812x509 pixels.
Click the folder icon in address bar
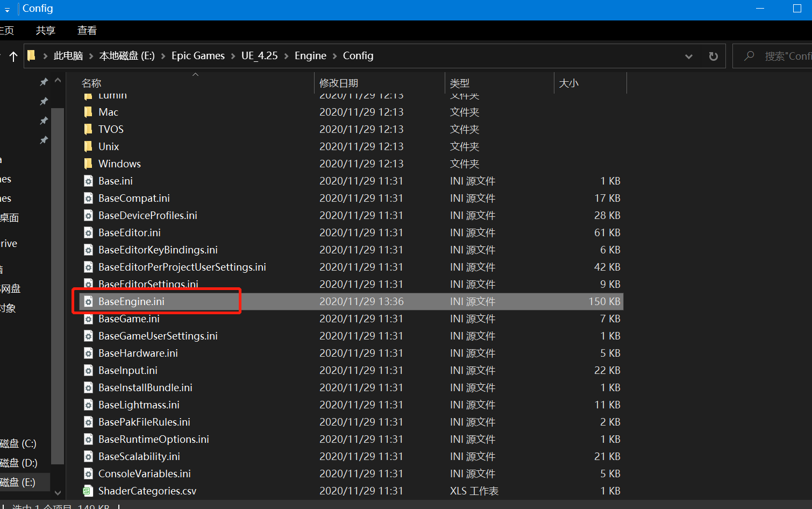click(x=32, y=55)
